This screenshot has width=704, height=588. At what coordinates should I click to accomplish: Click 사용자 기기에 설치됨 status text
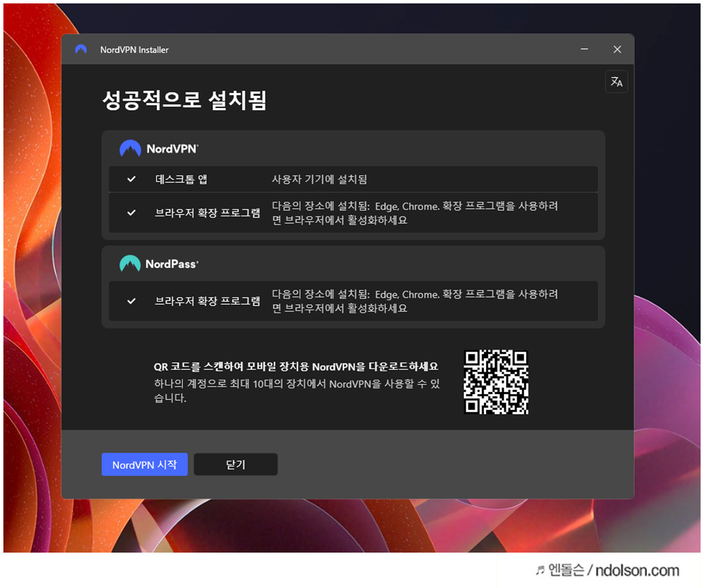(x=319, y=179)
